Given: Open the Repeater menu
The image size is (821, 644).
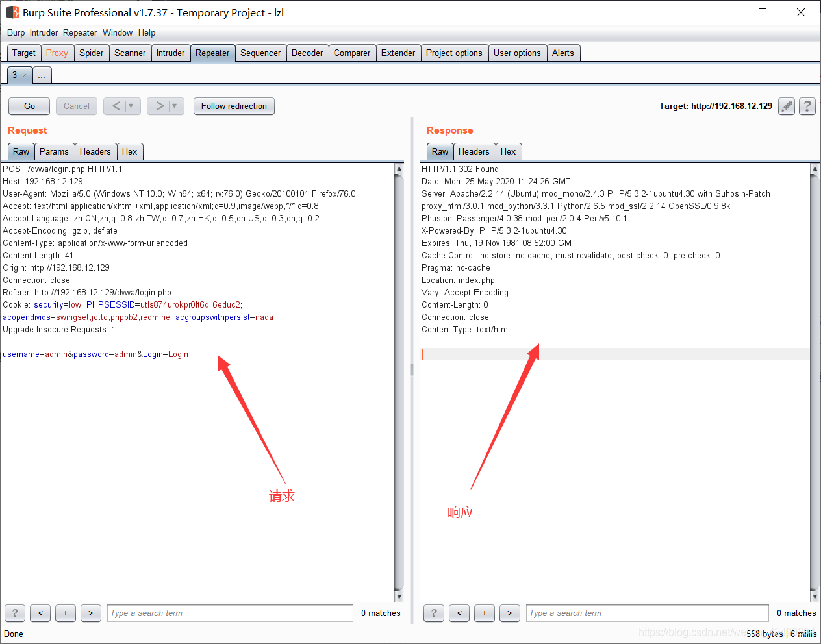Looking at the screenshot, I should (x=80, y=32).
